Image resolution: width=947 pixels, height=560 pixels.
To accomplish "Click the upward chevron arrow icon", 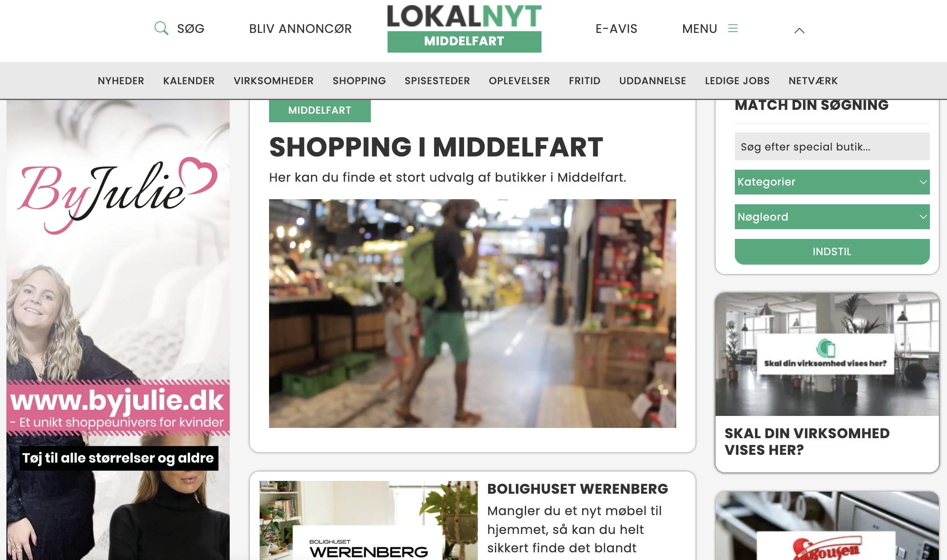I will 799,30.
